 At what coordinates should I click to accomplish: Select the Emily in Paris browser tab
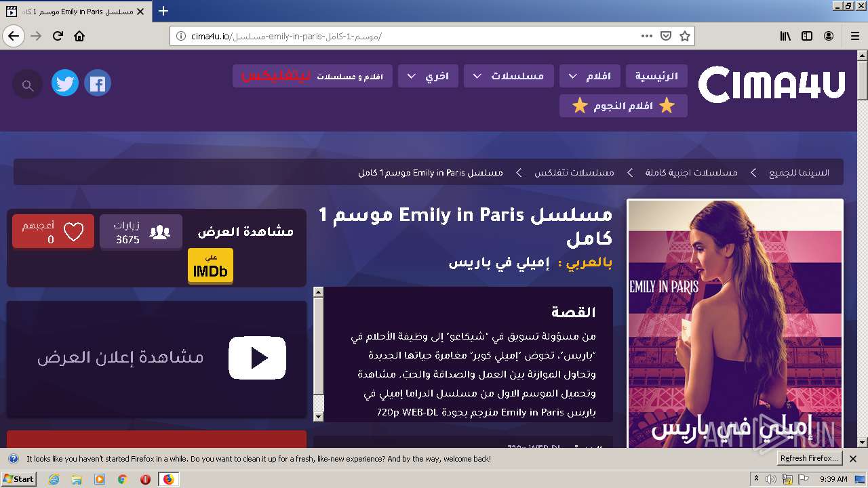click(x=76, y=12)
